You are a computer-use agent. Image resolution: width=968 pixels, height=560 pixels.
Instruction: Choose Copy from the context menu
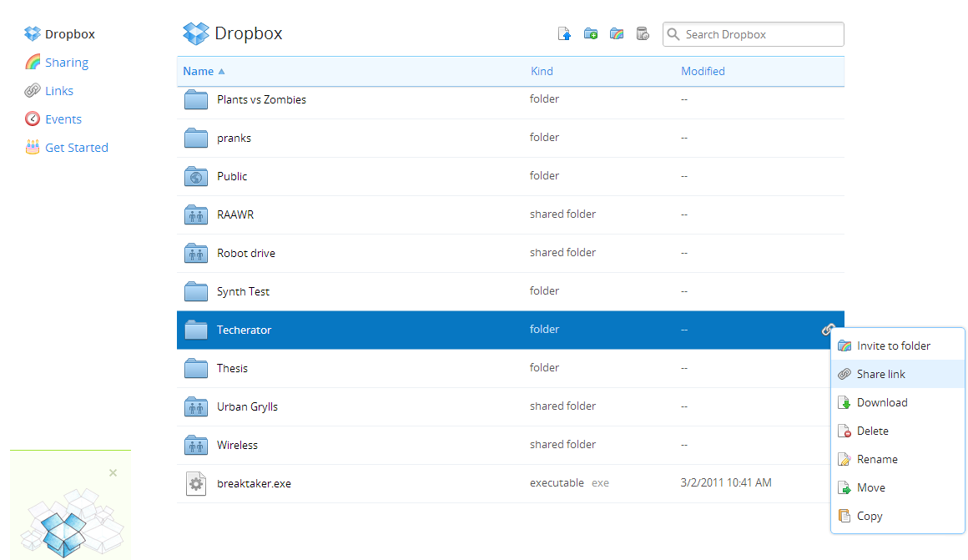pyautogui.click(x=898, y=516)
